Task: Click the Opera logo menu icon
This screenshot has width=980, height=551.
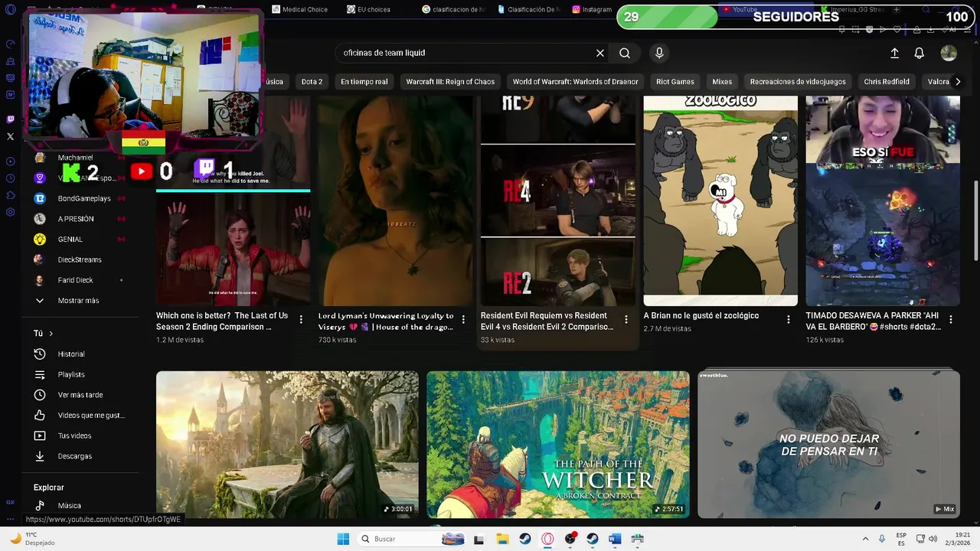Action: click(x=10, y=11)
